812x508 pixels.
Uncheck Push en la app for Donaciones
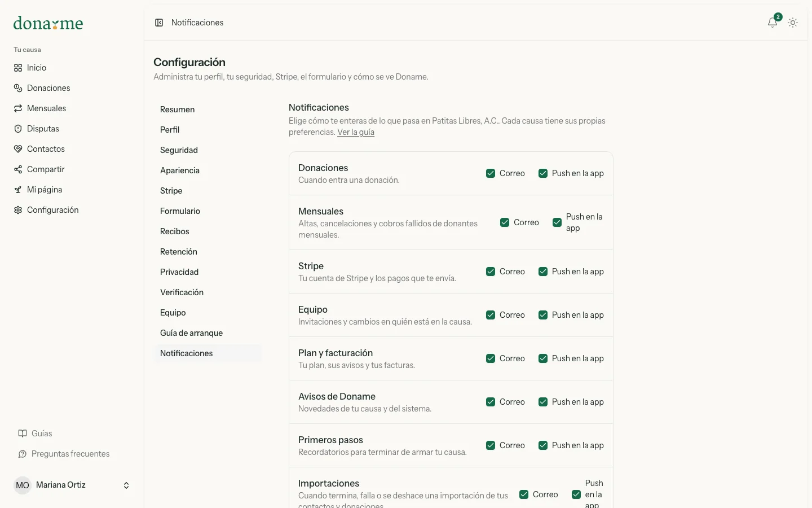coord(543,173)
